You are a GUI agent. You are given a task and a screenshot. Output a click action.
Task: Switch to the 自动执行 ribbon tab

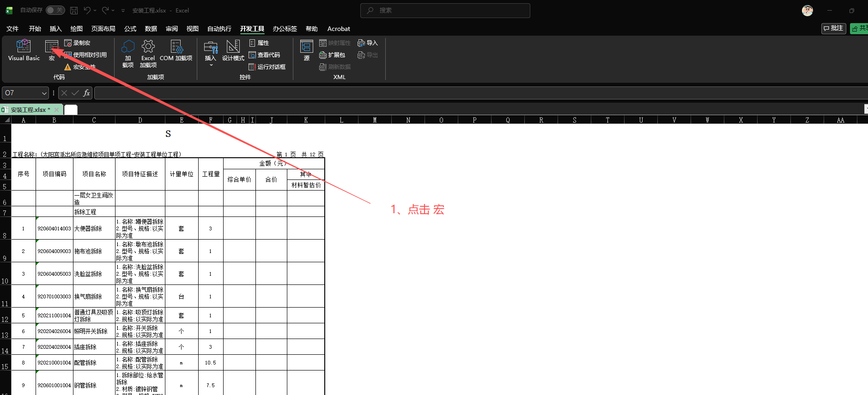(x=219, y=29)
